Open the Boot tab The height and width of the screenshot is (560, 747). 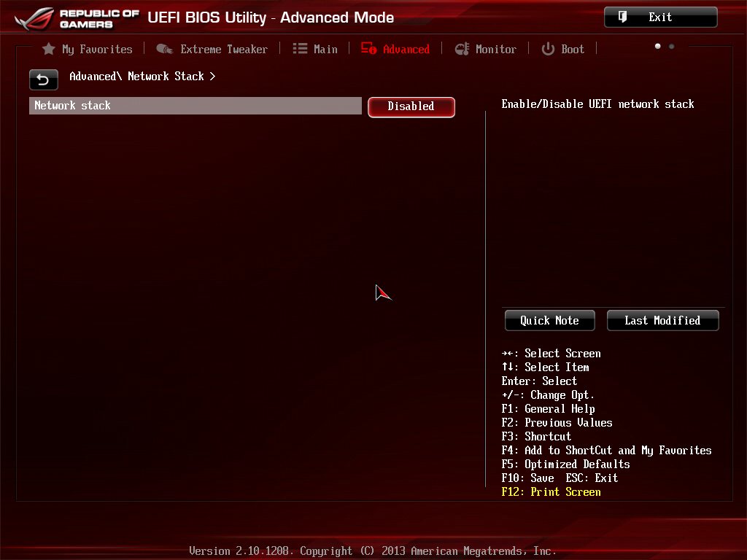[563, 49]
